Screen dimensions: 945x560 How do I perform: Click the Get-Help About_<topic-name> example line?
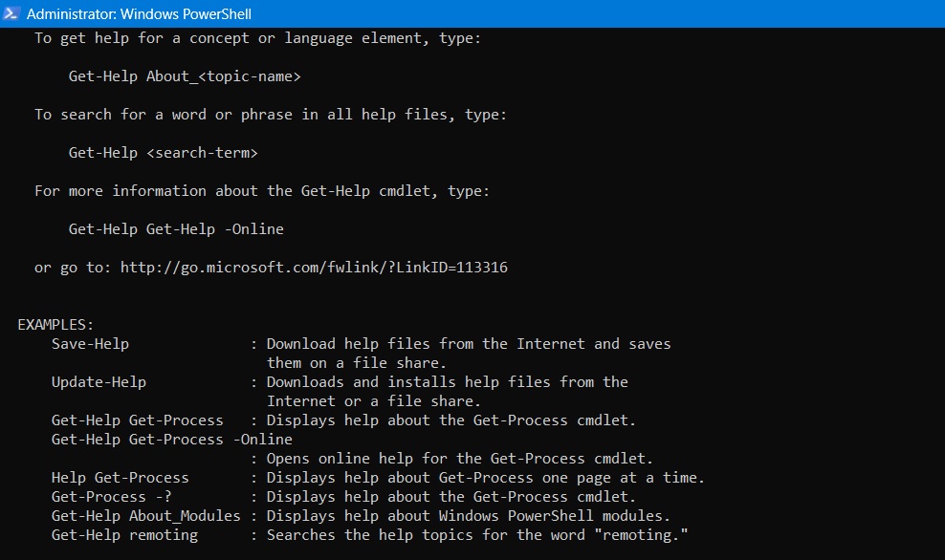click(184, 75)
